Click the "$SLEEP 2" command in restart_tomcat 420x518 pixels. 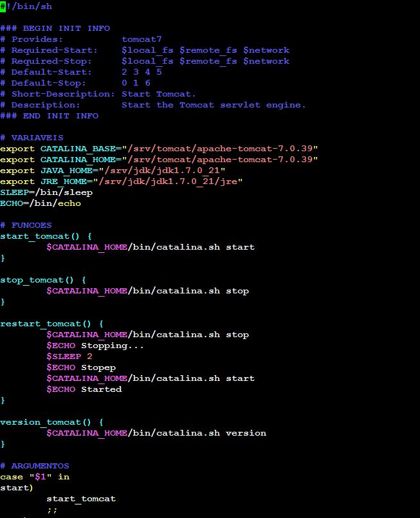(69, 356)
